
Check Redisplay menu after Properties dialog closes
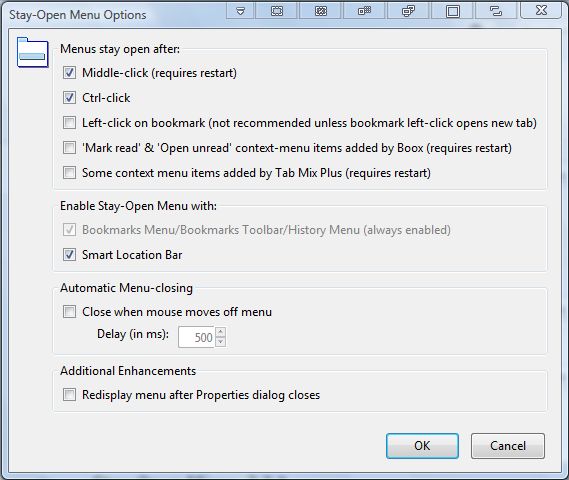pos(69,394)
